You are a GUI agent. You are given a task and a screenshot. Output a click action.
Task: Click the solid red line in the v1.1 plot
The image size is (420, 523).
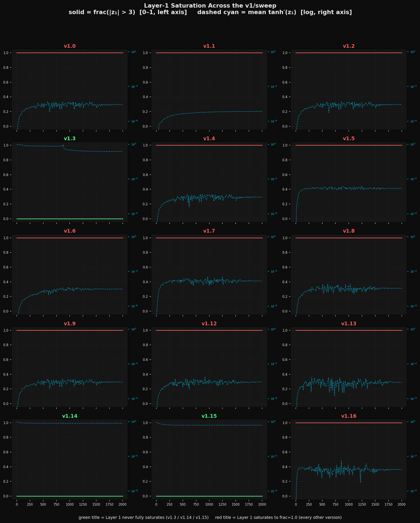209,53
